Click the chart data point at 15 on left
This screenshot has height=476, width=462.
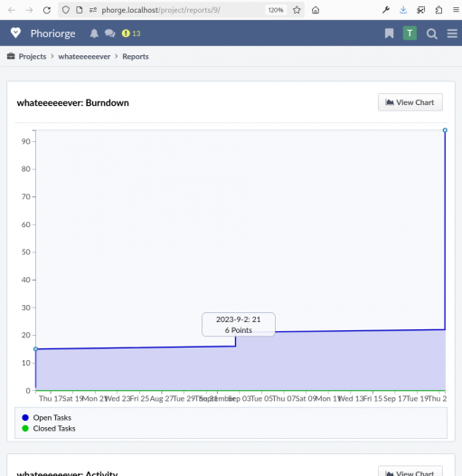click(x=35, y=349)
